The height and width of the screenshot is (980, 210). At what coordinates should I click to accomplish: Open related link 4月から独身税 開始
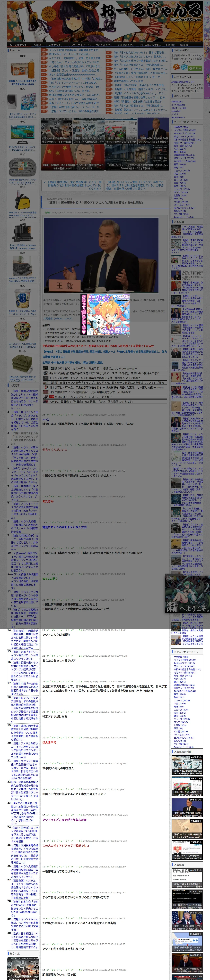point(105,373)
